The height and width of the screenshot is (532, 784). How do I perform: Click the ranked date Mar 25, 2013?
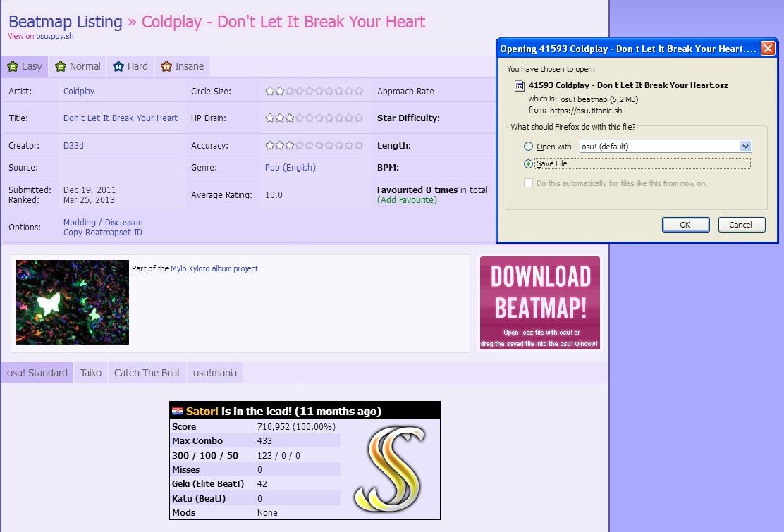coord(89,200)
